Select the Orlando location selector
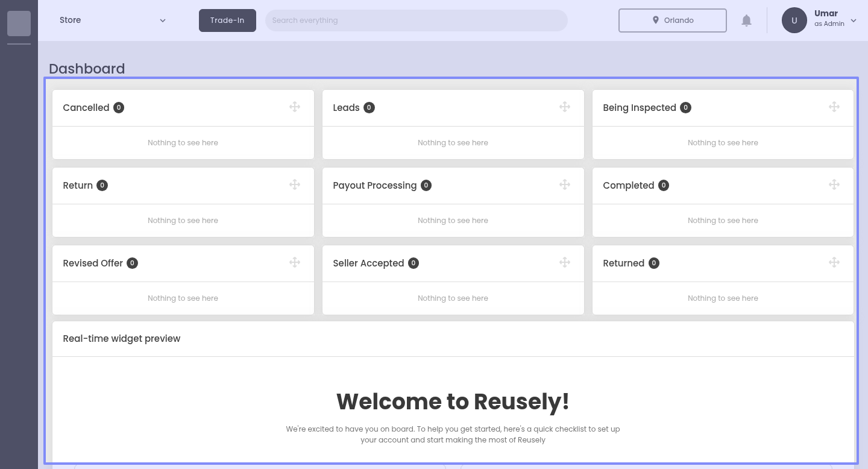This screenshot has width=868, height=469. pos(672,20)
